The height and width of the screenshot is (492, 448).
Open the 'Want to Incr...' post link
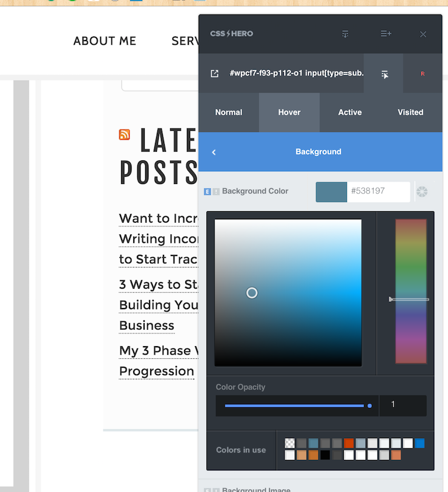(x=159, y=239)
